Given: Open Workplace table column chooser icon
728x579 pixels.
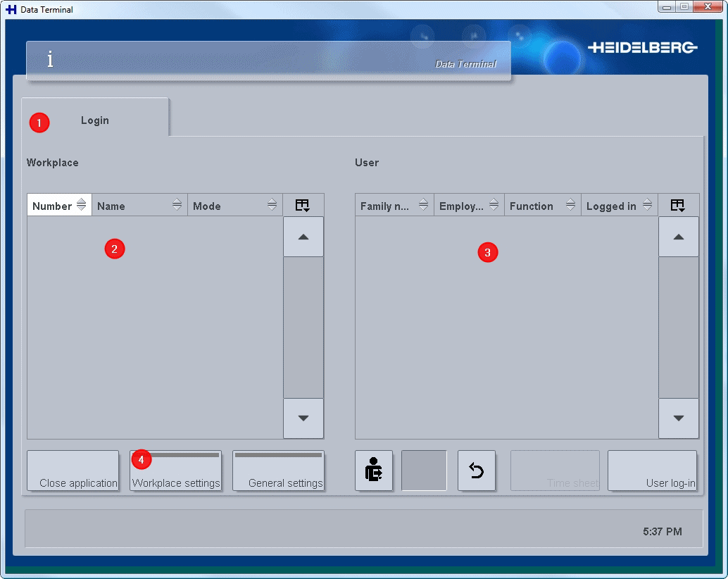Looking at the screenshot, I should pos(303,206).
